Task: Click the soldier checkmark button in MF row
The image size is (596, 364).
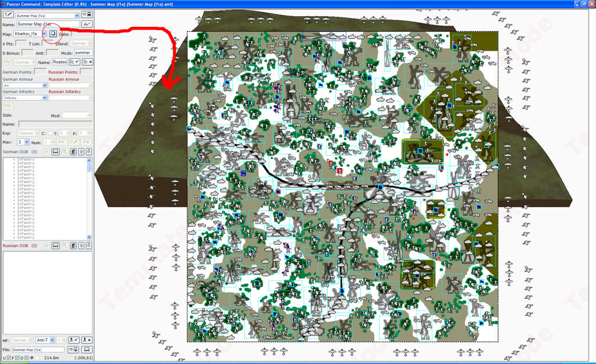Action: 74,340
